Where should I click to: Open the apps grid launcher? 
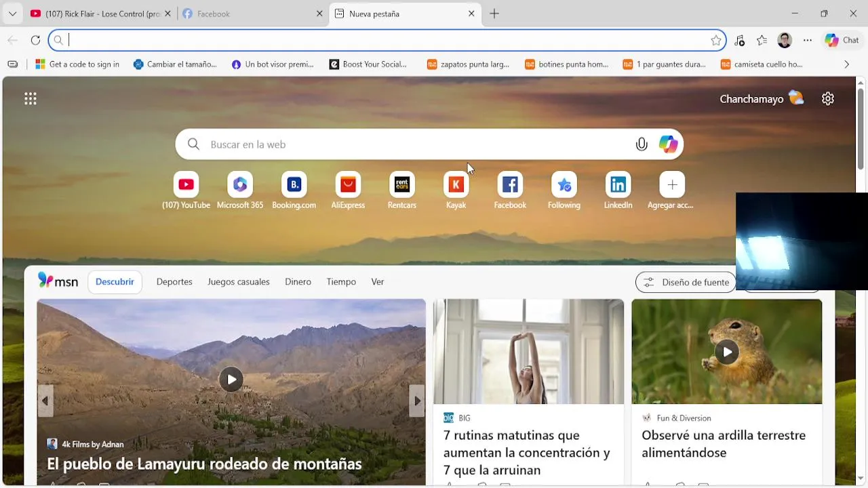[x=31, y=99]
